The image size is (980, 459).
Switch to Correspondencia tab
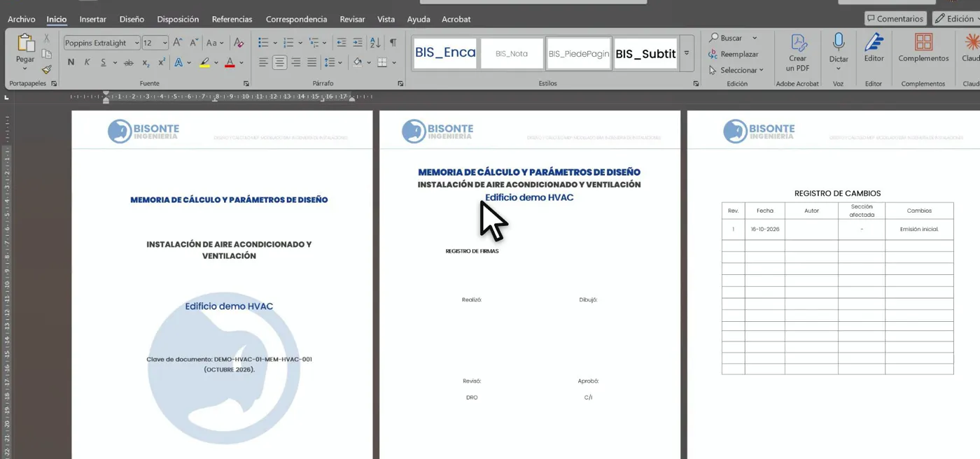(296, 19)
